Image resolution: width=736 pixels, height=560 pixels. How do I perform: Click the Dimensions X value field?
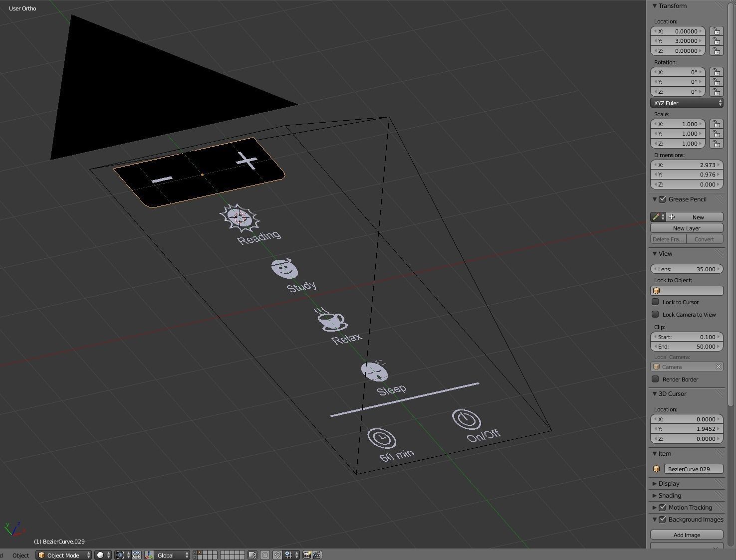pos(687,165)
